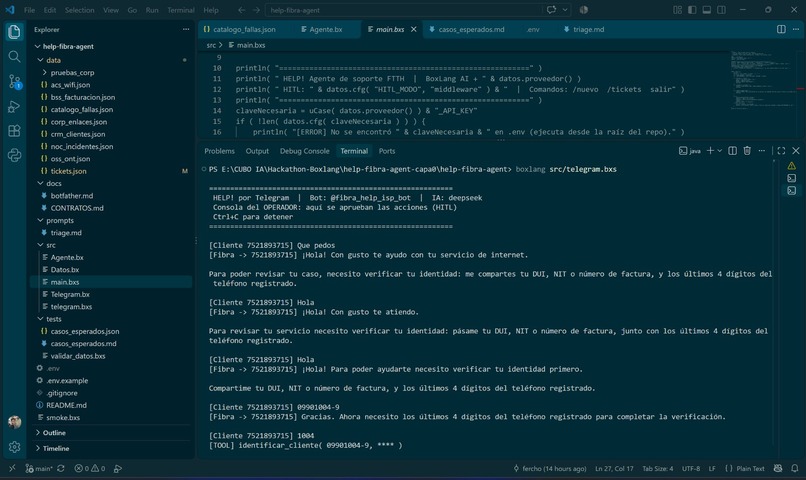Image resolution: width=806 pixels, height=480 pixels.
Task: Open the notifications bell
Action: 795,468
